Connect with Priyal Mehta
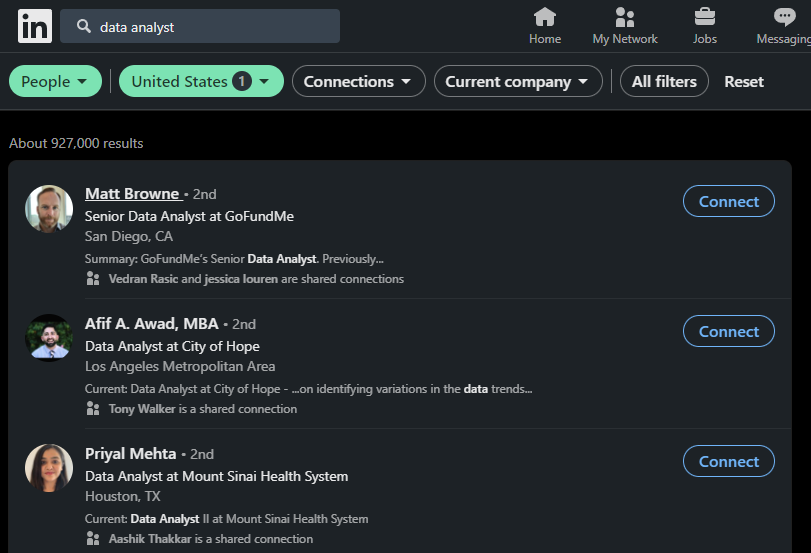 click(x=729, y=461)
